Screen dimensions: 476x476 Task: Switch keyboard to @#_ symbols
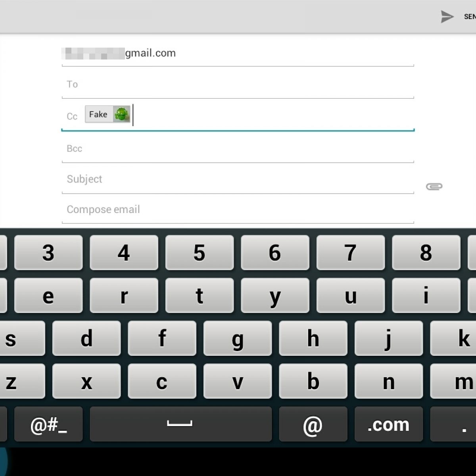click(x=48, y=424)
